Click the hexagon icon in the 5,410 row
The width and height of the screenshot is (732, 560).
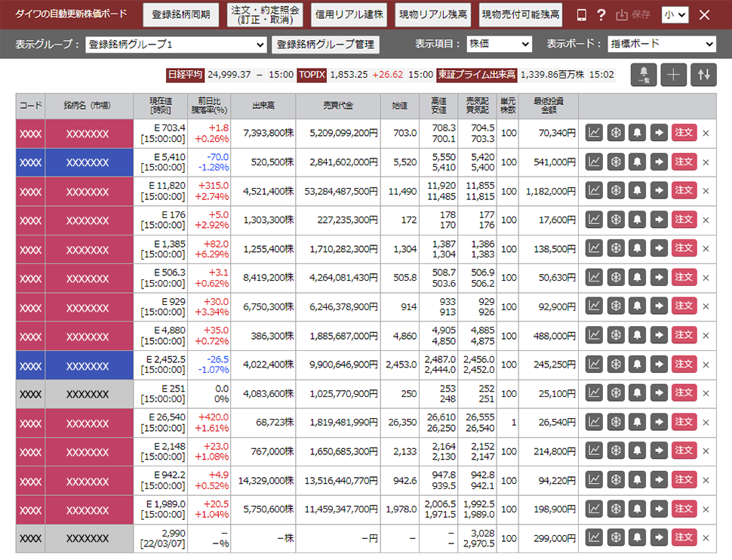click(x=616, y=162)
